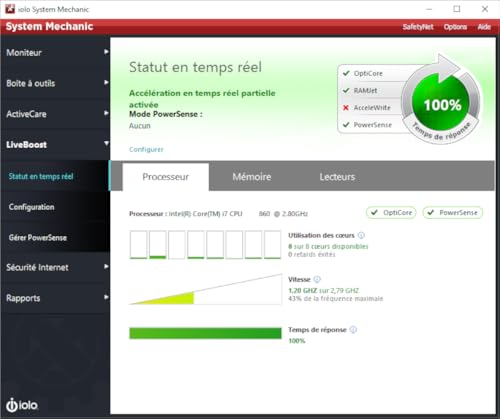
Task: Click the Vitesse speed gauge triangle
Action: coord(206,289)
